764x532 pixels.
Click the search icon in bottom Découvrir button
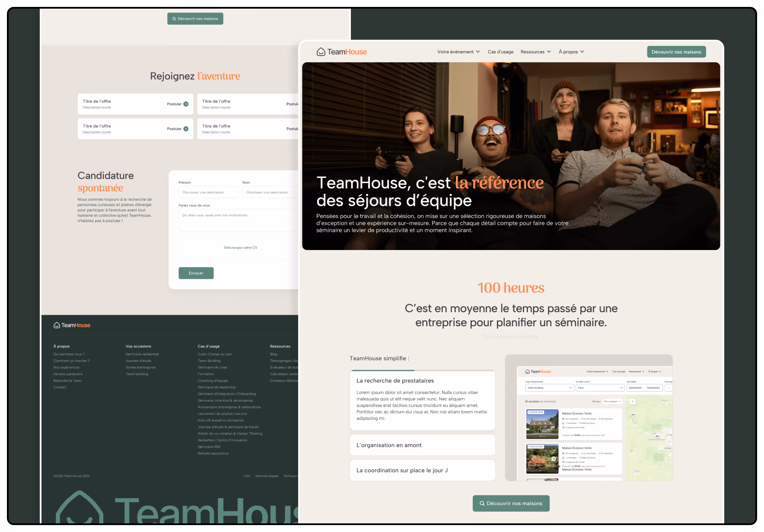(482, 503)
